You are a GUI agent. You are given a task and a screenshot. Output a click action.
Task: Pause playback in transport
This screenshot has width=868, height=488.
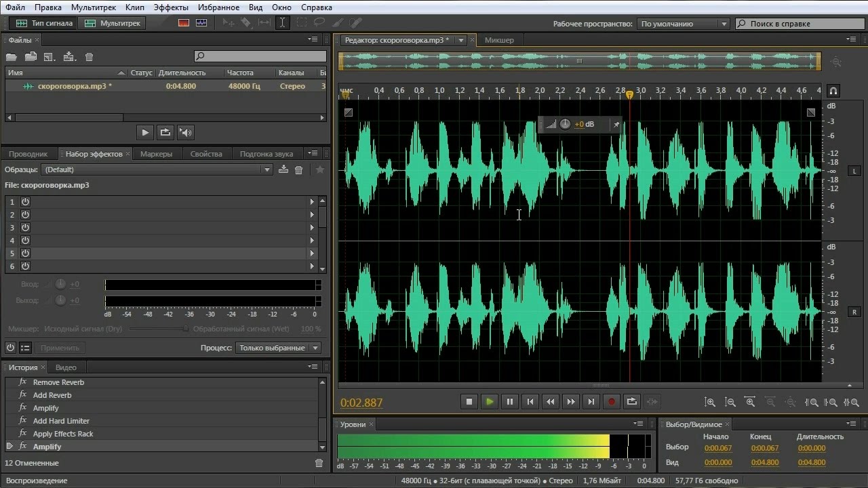509,401
